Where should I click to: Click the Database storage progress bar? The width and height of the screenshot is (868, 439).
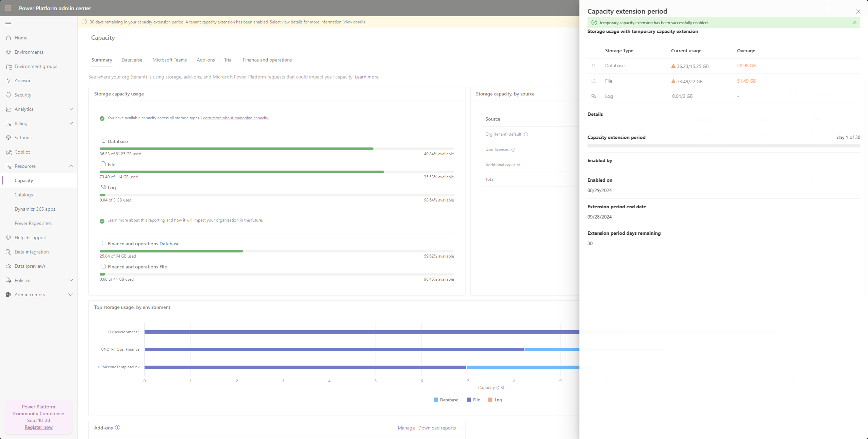click(277, 149)
